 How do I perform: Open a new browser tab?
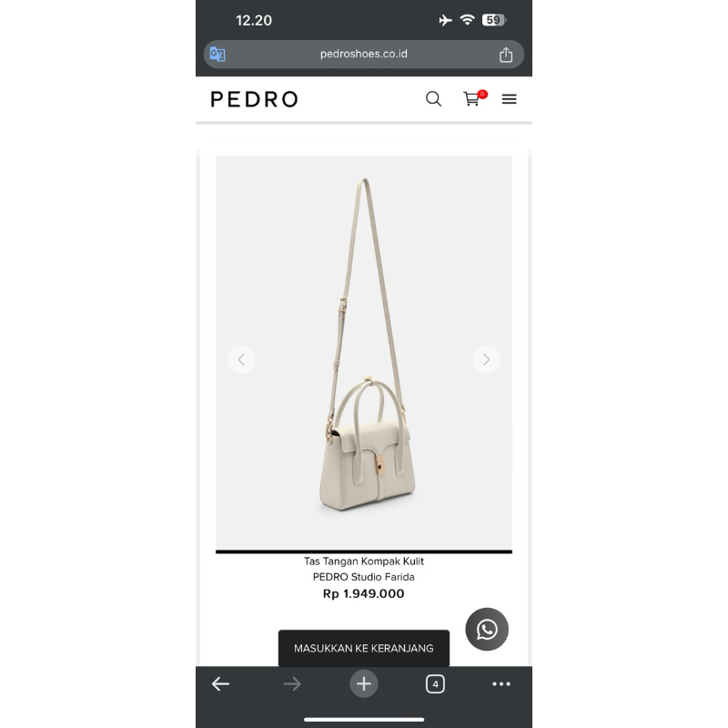[363, 684]
